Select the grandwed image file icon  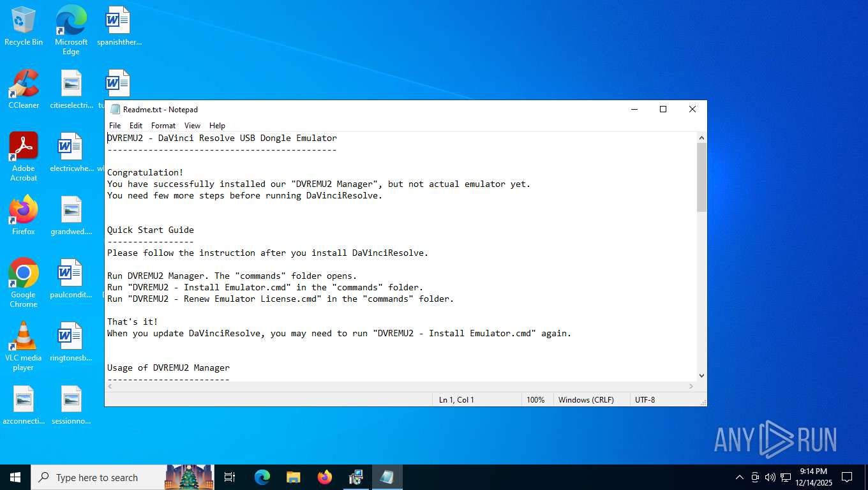pos(71,216)
